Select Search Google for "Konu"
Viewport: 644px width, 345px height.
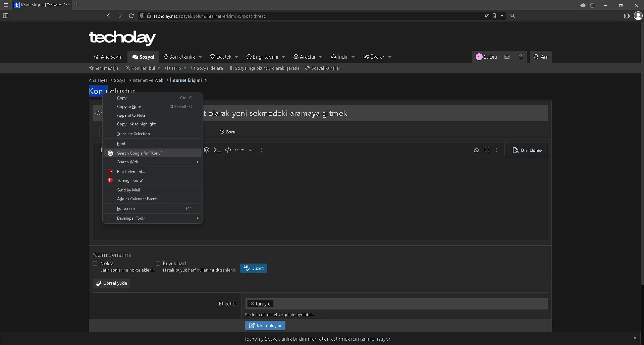(x=153, y=153)
